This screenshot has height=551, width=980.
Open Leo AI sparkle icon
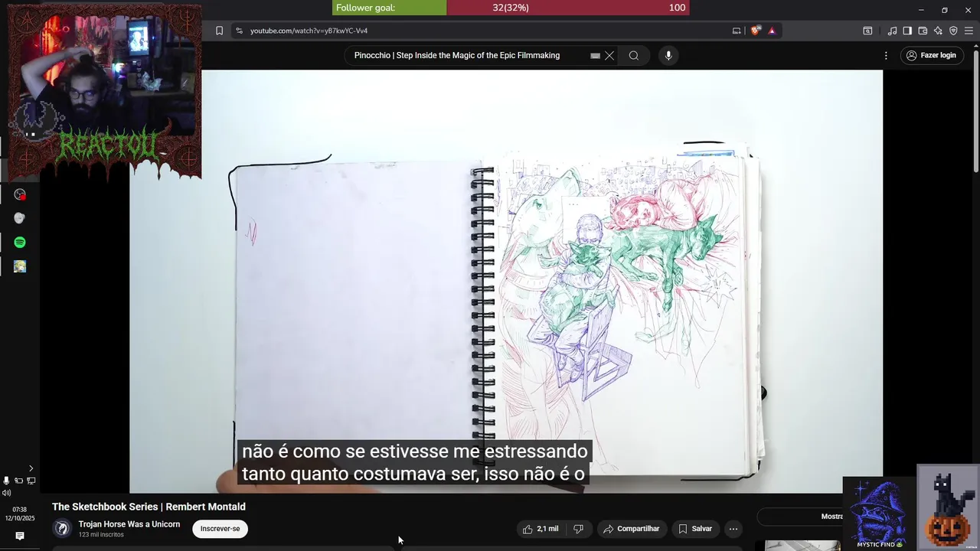click(938, 31)
